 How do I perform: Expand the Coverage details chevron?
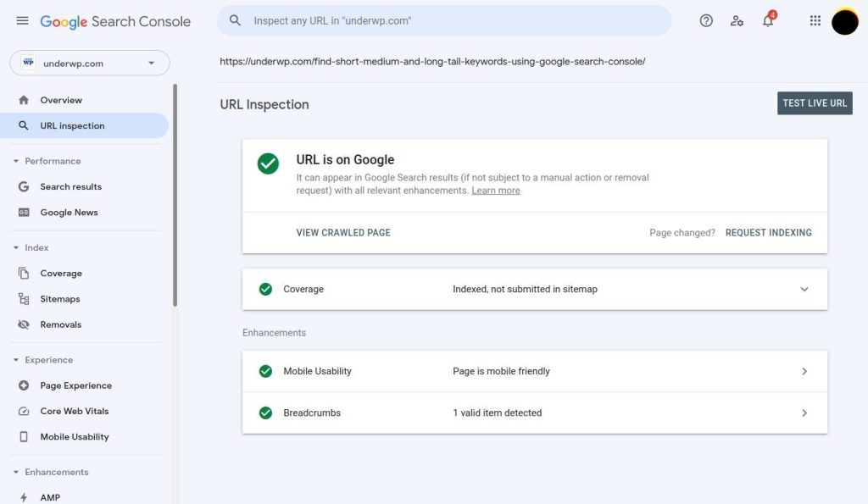(804, 290)
